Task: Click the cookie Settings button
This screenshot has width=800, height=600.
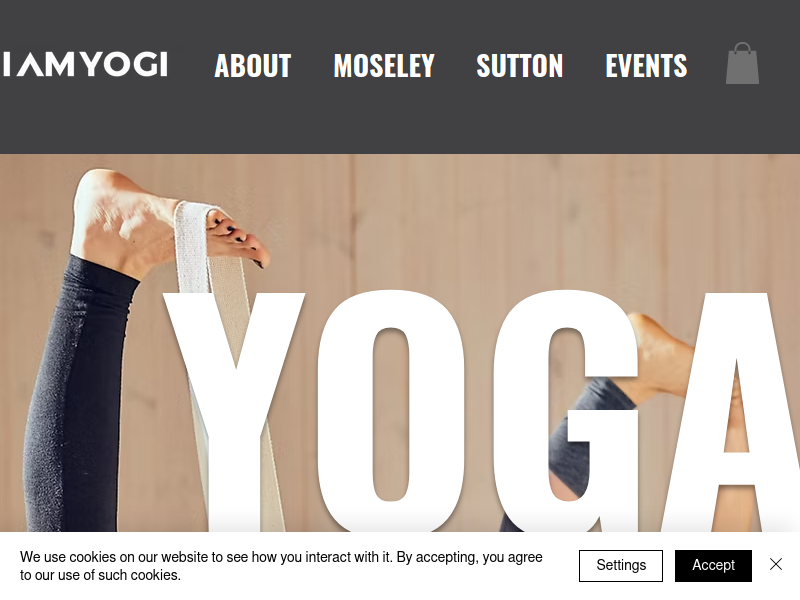Action: coord(621,565)
